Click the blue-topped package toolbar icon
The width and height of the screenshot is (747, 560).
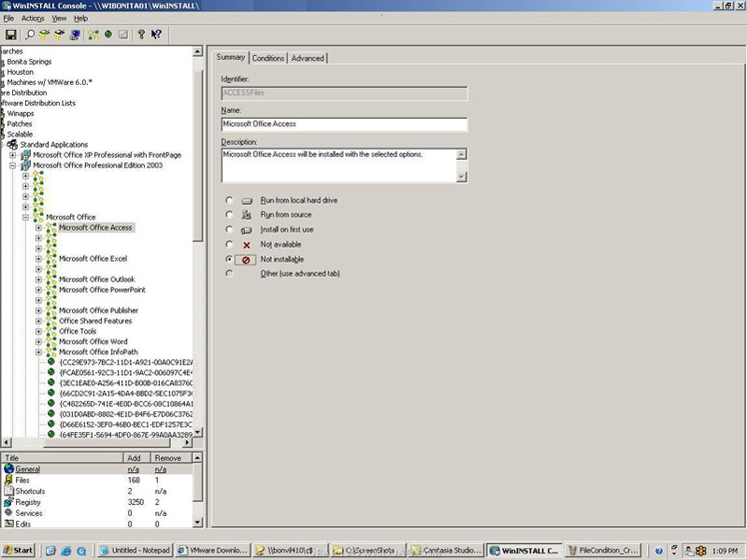[x=60, y=35]
